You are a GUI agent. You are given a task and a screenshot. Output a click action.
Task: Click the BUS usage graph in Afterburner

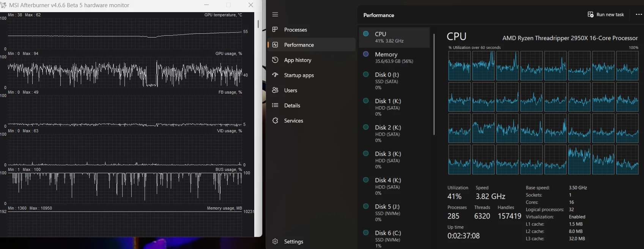[125, 188]
